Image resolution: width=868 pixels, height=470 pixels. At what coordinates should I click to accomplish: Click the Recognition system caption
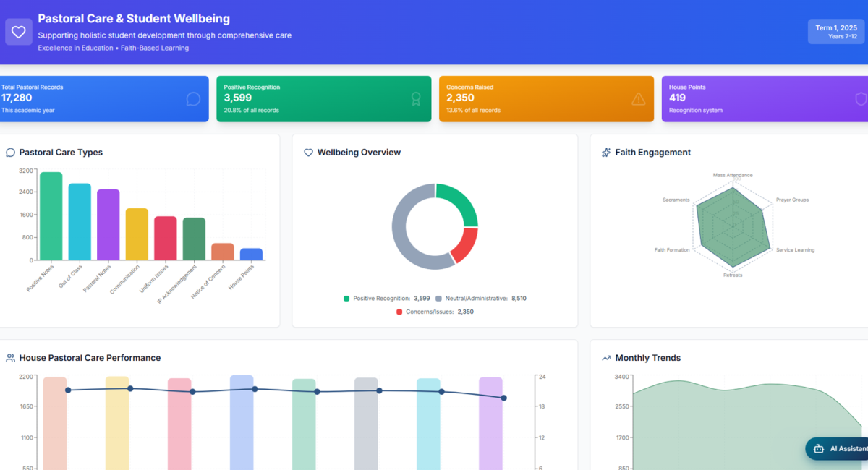pos(696,111)
